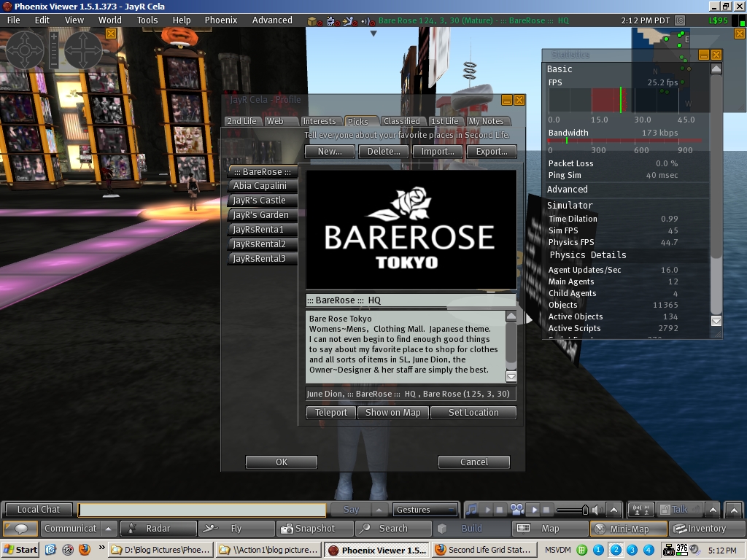Click the no-push status icon
This screenshot has height=560, width=747.
(x=350, y=21)
